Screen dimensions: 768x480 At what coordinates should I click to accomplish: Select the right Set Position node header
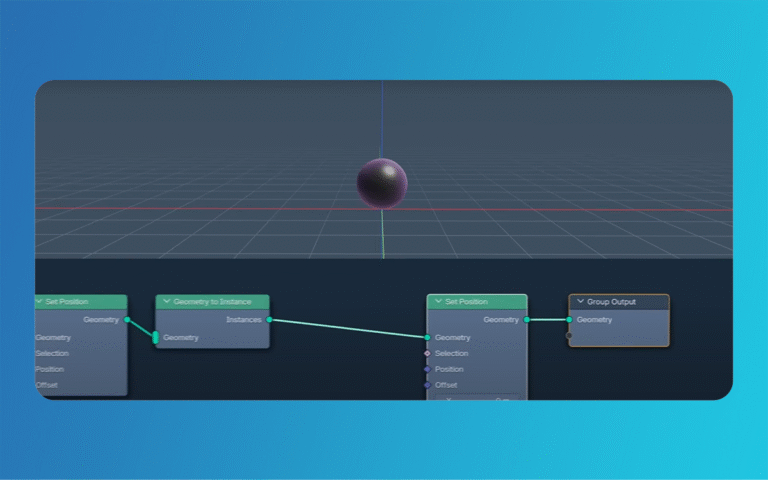point(477,302)
